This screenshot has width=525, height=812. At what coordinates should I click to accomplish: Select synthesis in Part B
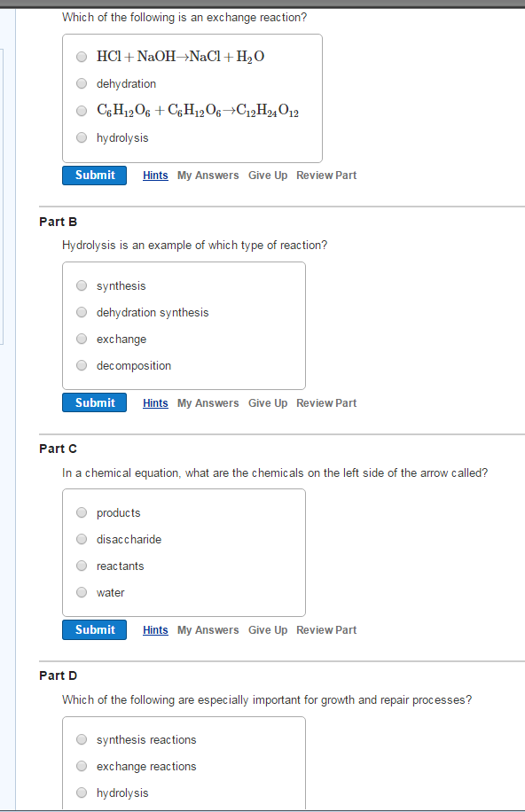click(82, 285)
